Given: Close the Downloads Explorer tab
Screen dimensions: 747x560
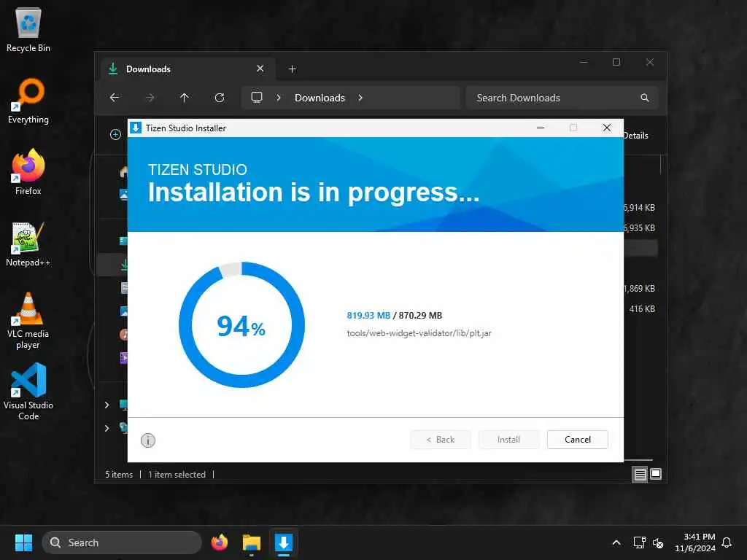Looking at the screenshot, I should tap(260, 69).
